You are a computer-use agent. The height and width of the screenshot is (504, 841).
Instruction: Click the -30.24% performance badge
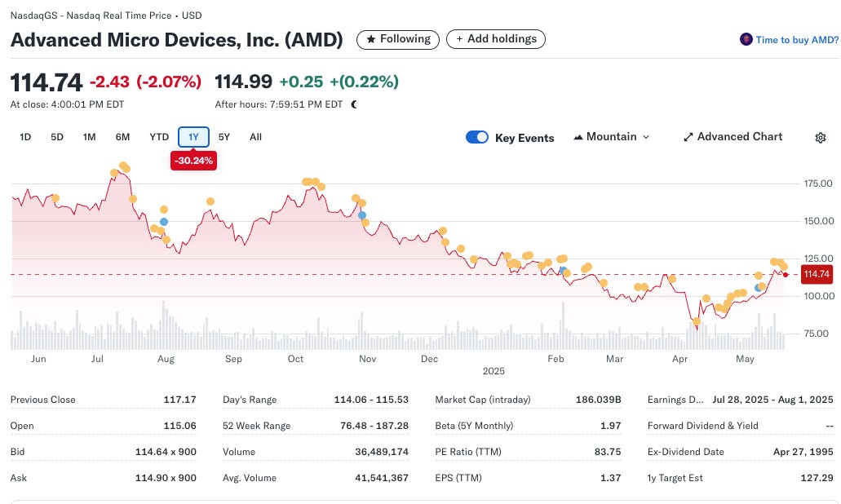tap(193, 161)
